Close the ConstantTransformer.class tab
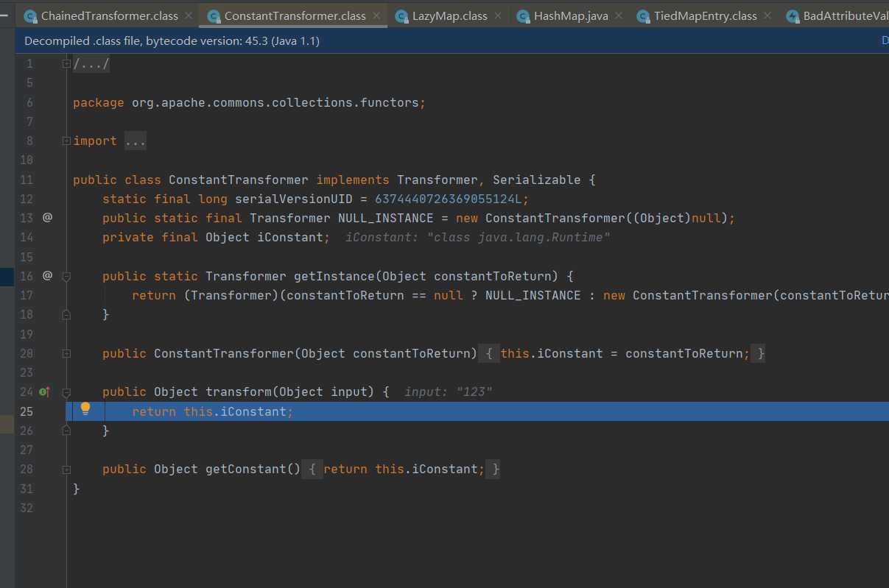The width and height of the screenshot is (889, 588). point(376,15)
